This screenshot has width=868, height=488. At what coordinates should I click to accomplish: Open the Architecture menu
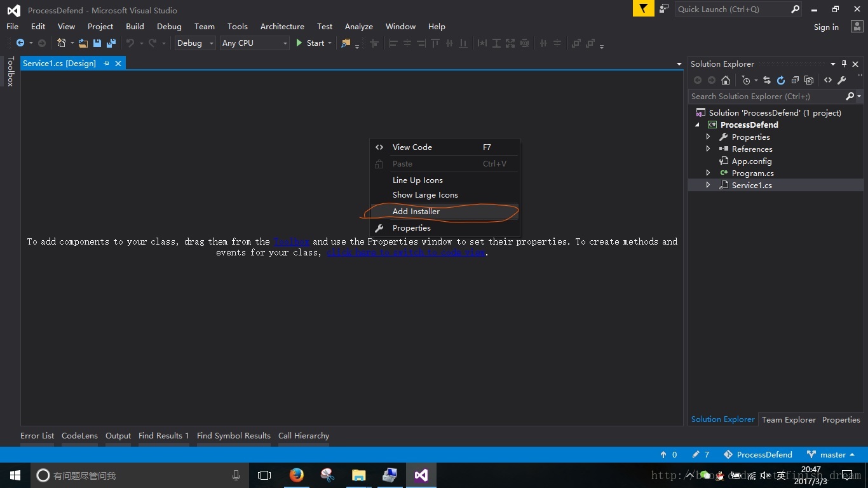click(282, 27)
